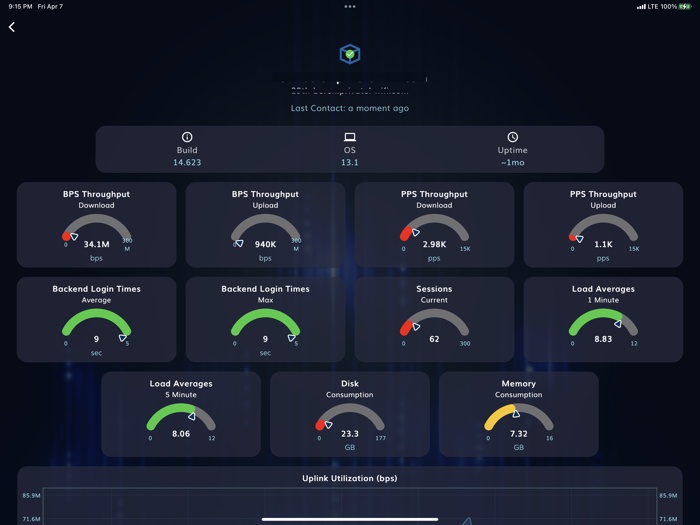Tap the 8.83 load average value

point(603,339)
